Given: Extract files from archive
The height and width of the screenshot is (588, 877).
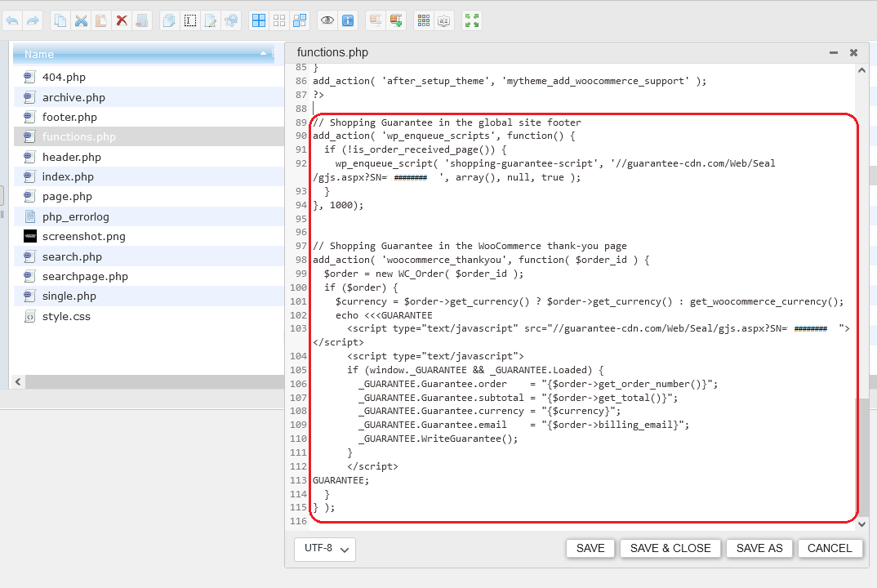Looking at the screenshot, I should [376, 21].
